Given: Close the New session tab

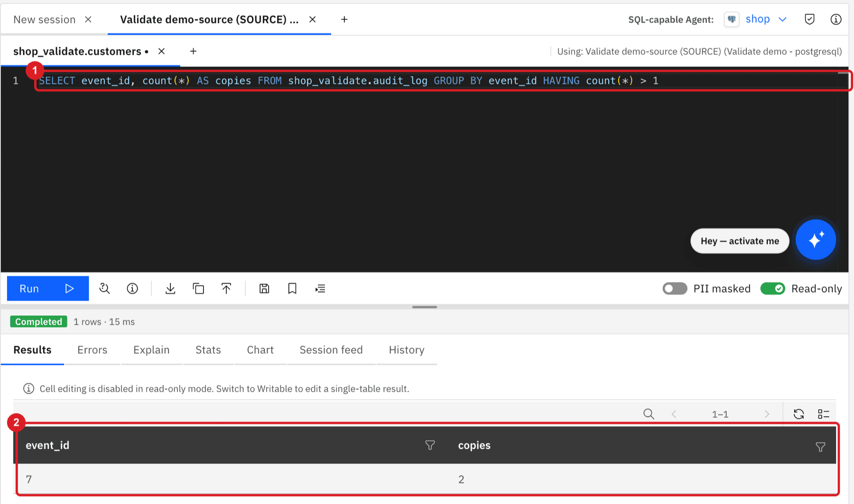Looking at the screenshot, I should coord(88,19).
